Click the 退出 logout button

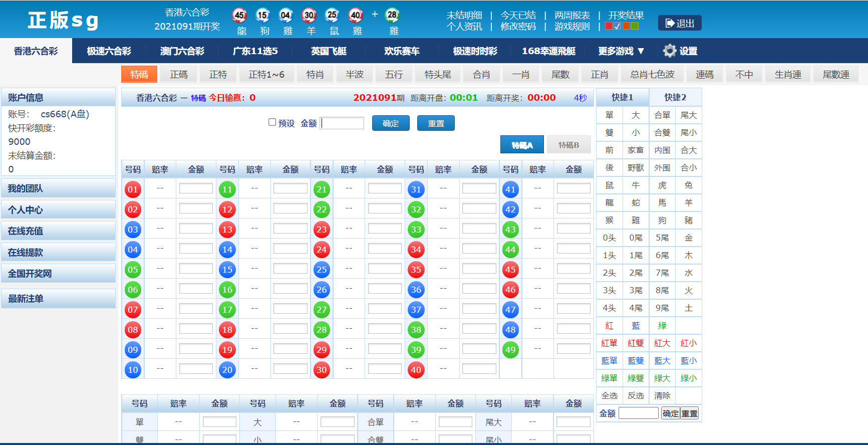click(679, 23)
